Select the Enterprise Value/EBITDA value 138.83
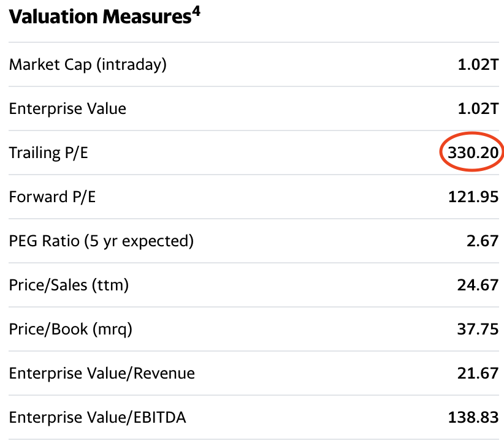The image size is (504, 446). click(473, 417)
